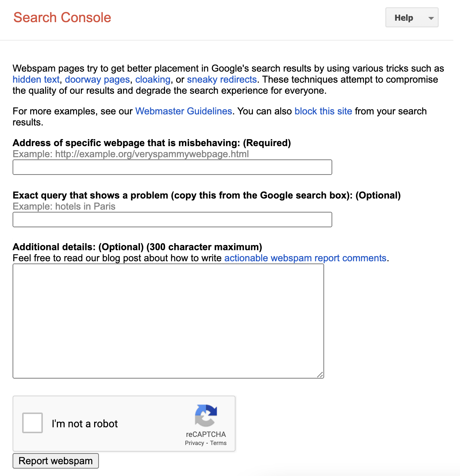Focus the misbehaving webpage address field
The image size is (460, 476).
(x=172, y=167)
